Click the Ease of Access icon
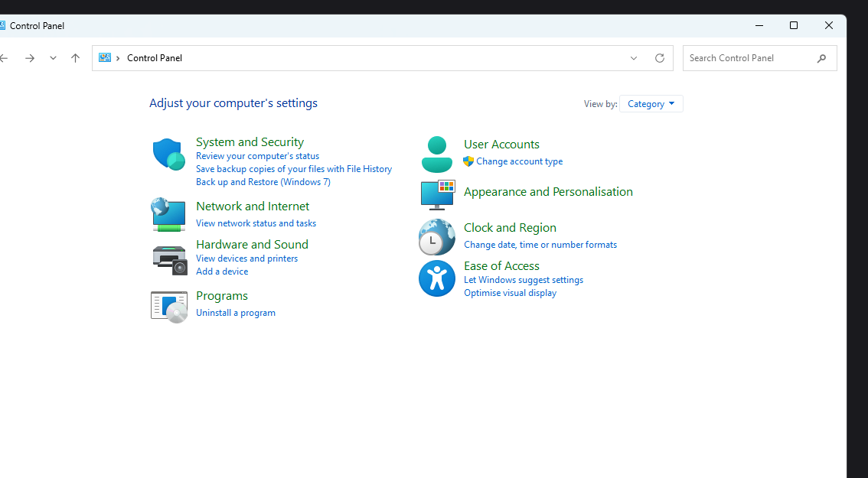Image resolution: width=868 pixels, height=478 pixels. (437, 278)
